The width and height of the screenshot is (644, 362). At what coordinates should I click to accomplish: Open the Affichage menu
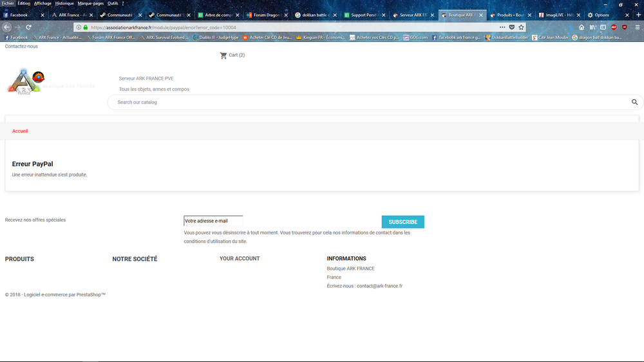tap(43, 3)
